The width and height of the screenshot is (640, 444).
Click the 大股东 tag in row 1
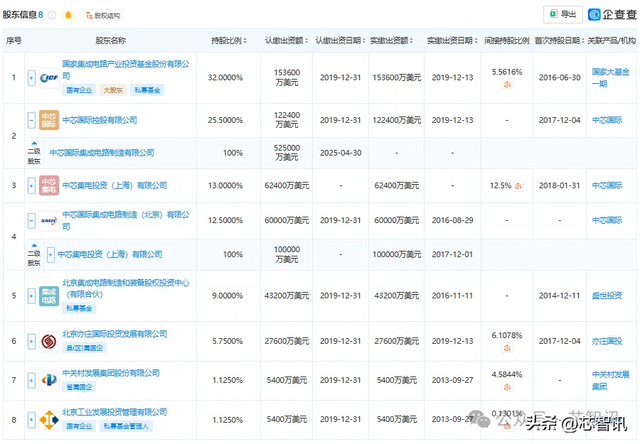pos(113,90)
